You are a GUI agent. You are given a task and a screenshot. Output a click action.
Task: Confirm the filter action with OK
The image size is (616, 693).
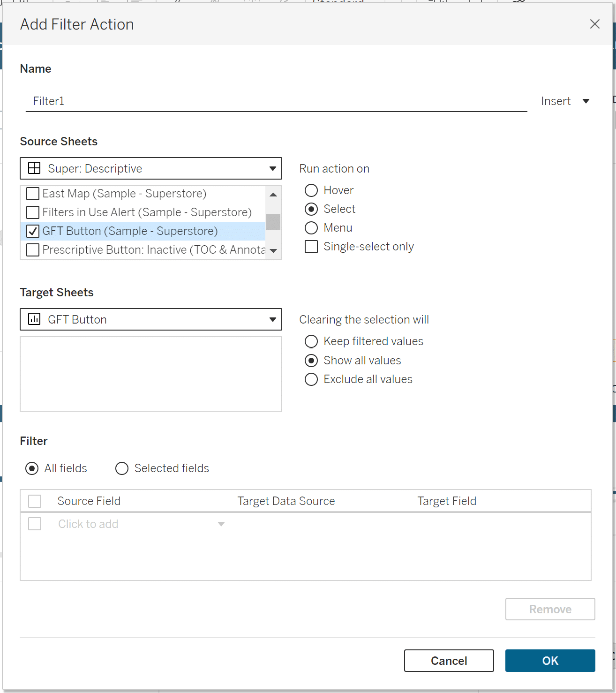coord(550,661)
